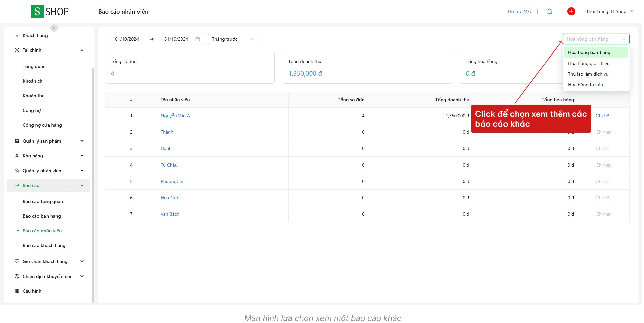Click the Khách hàng sidebar icon
This screenshot has height=323, width=644.
coord(17,35)
